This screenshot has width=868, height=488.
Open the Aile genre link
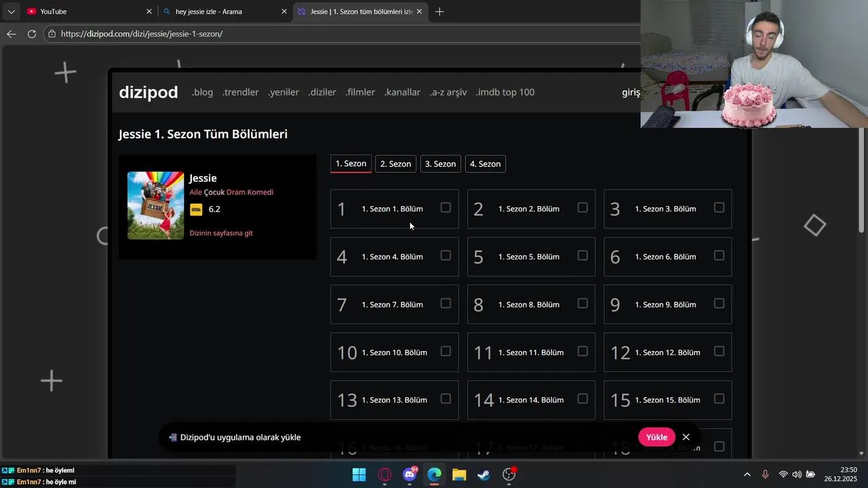195,192
